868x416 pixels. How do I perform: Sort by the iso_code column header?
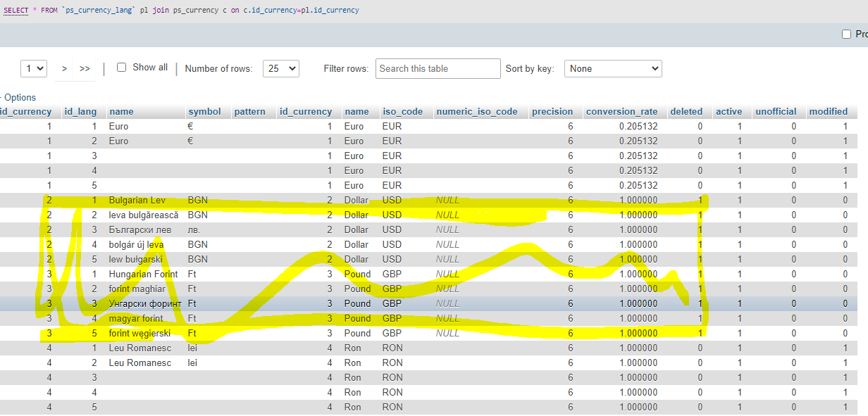point(402,111)
